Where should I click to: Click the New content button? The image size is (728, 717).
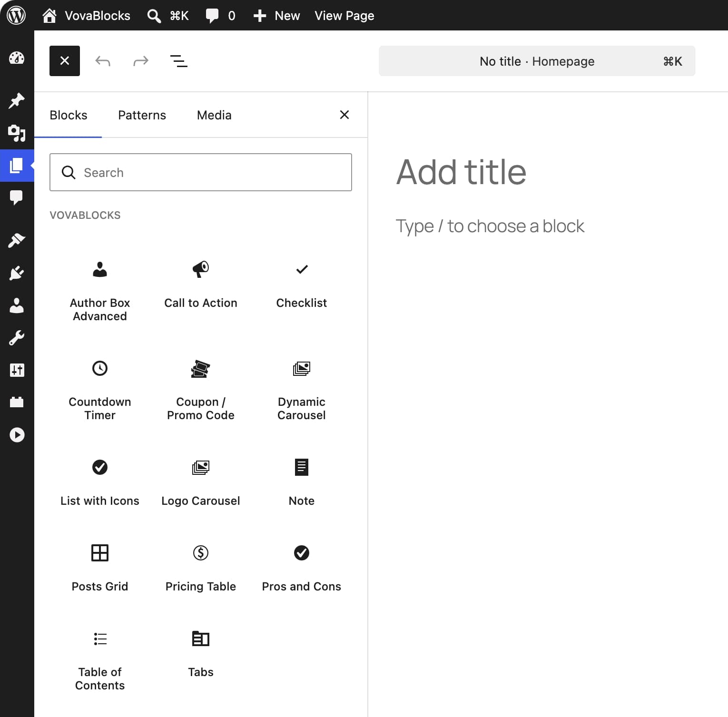click(x=276, y=16)
